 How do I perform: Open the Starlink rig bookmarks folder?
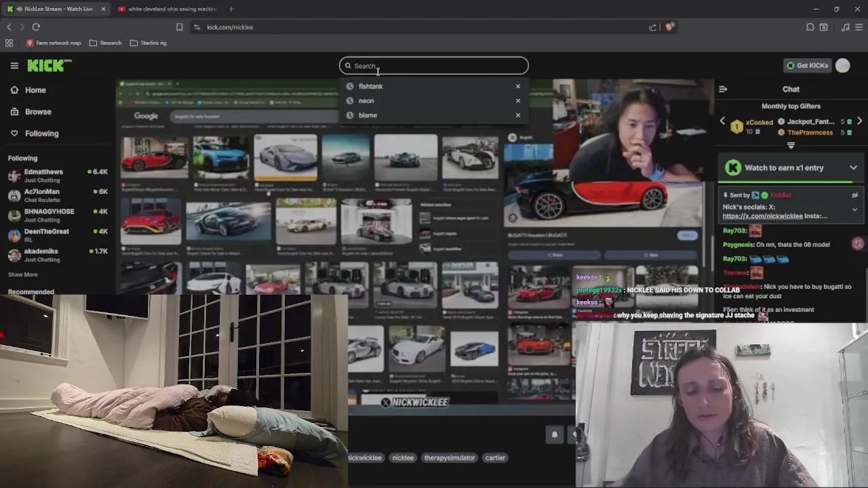coord(148,43)
